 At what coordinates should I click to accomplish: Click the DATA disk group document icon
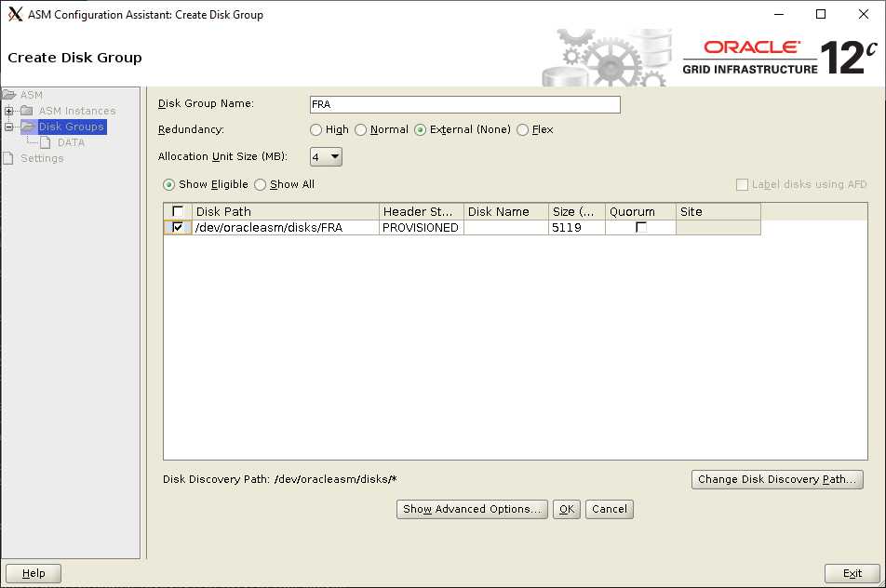(x=46, y=142)
